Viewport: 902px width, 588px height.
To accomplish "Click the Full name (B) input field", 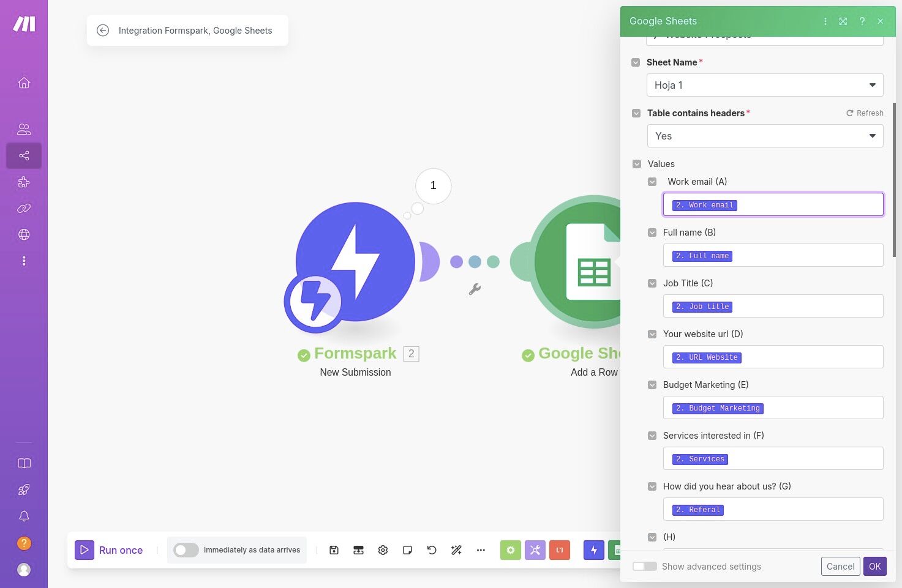I will [773, 255].
